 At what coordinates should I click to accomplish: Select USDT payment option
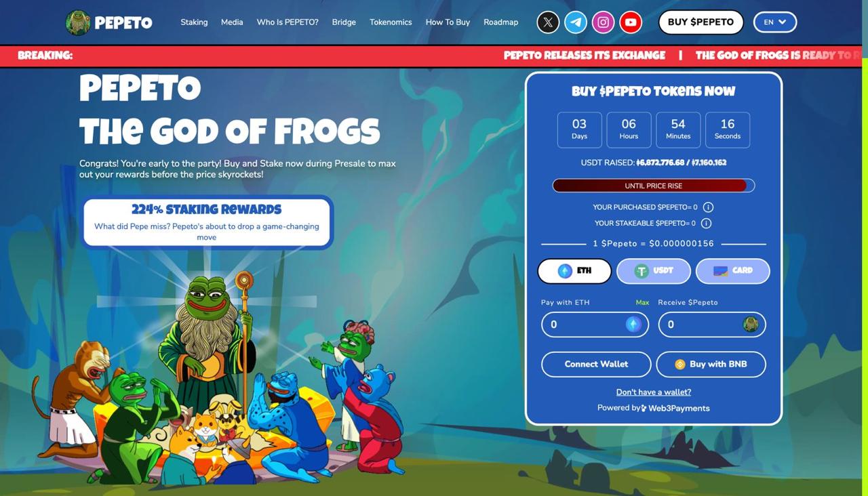click(654, 270)
